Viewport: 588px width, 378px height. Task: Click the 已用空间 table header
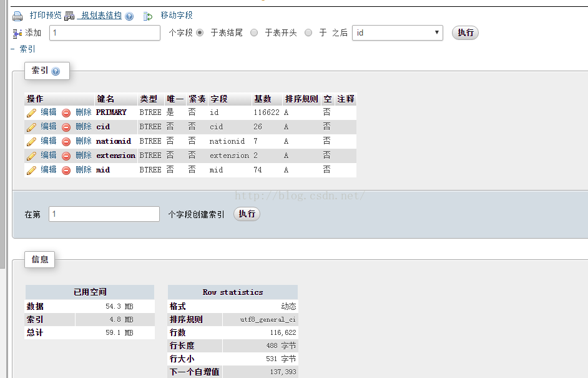click(x=90, y=292)
